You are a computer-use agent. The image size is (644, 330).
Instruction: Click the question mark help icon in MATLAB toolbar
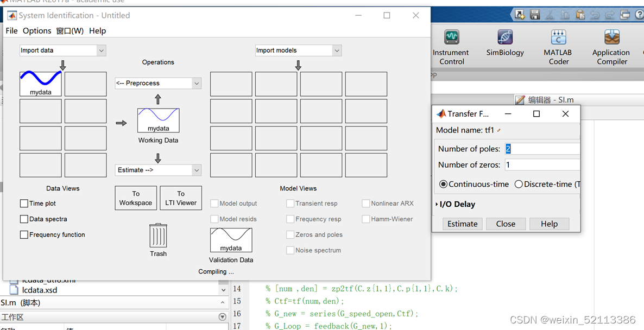point(640,15)
